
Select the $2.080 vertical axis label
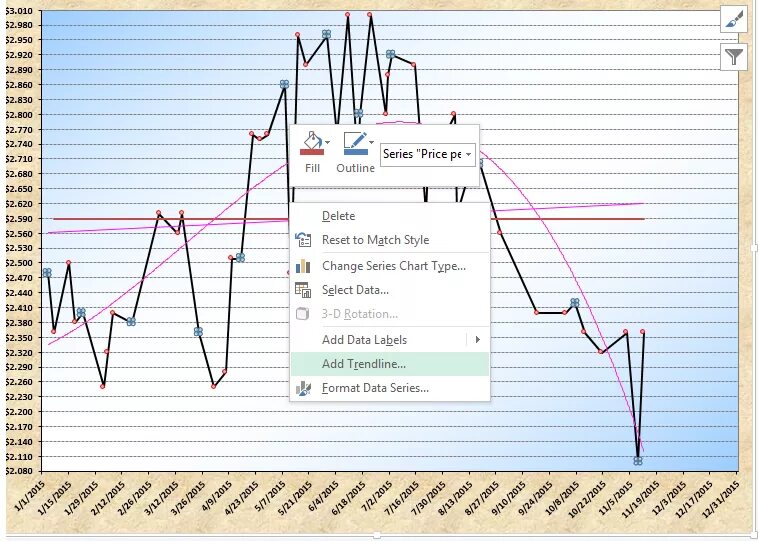tap(19, 471)
